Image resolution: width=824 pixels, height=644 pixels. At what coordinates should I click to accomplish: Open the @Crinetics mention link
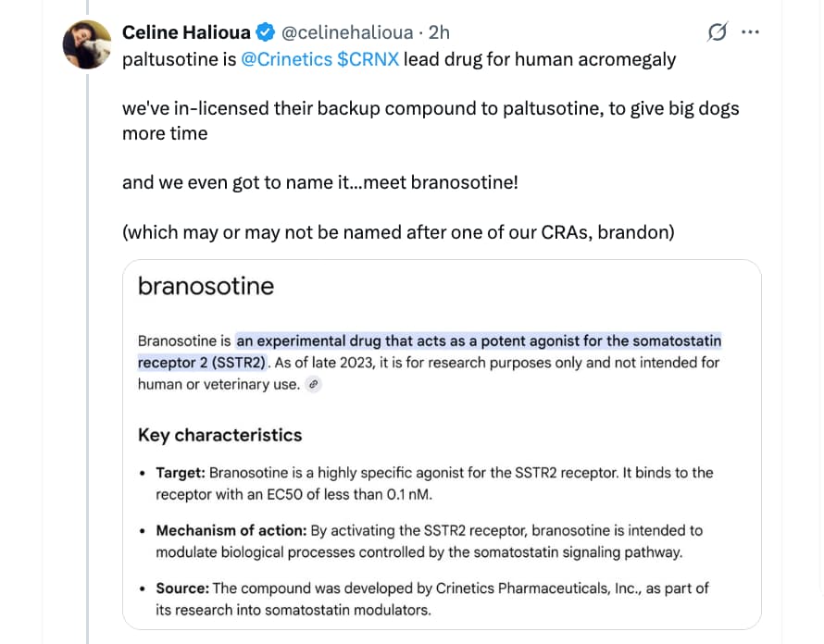point(287,59)
